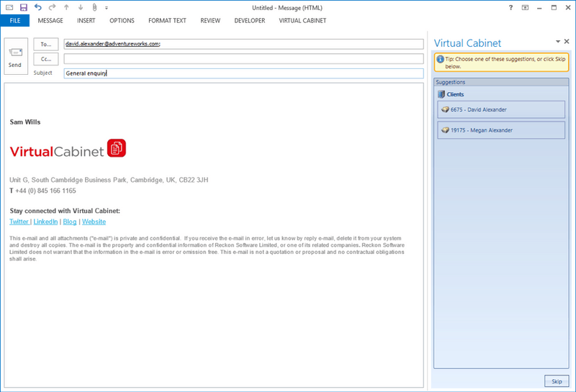This screenshot has height=392, width=576.
Task: Open the Blog link in signature
Action: click(70, 222)
